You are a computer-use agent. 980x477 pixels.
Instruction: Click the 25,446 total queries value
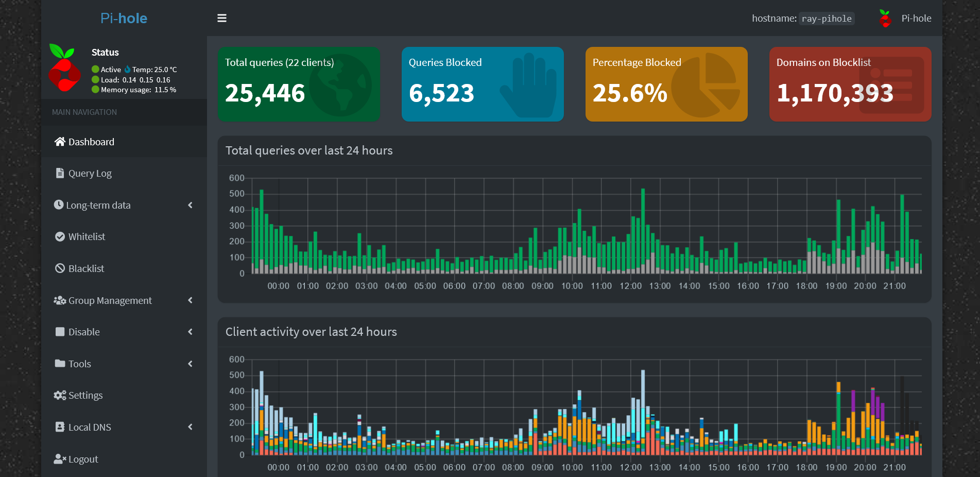(x=265, y=93)
